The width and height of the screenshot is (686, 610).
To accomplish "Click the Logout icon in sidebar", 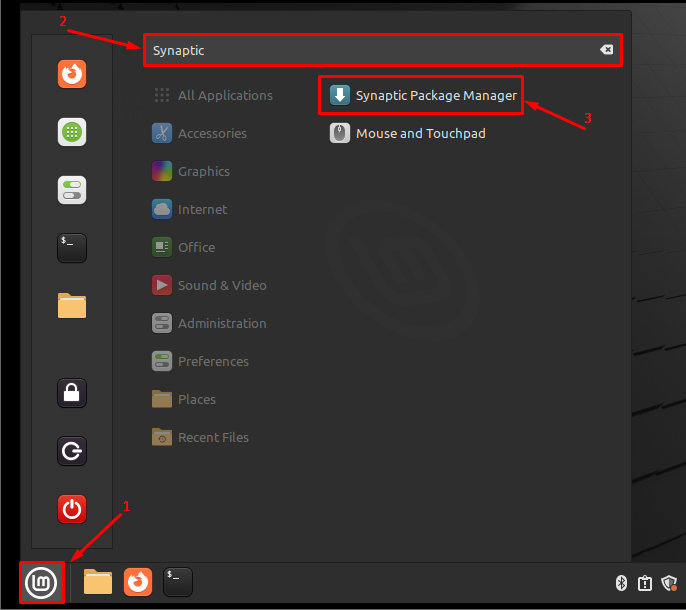I will [72, 451].
